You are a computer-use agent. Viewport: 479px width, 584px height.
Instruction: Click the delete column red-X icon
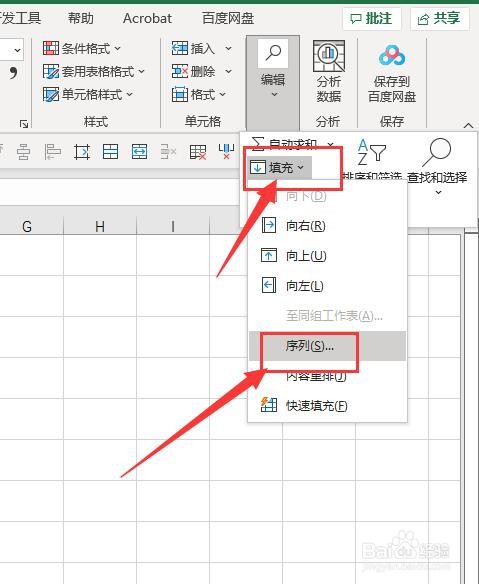226,151
